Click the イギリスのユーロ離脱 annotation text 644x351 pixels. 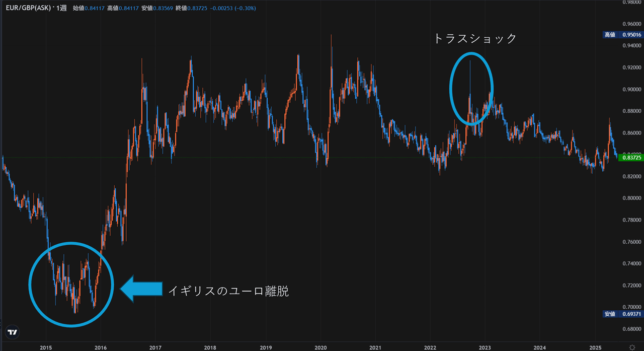pyautogui.click(x=228, y=291)
